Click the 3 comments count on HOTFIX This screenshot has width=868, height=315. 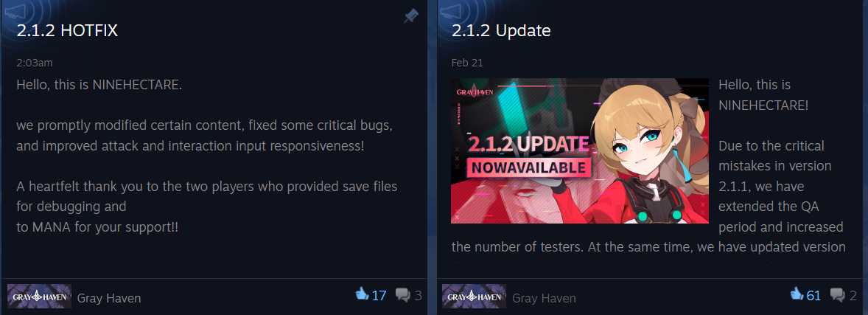coord(418,296)
